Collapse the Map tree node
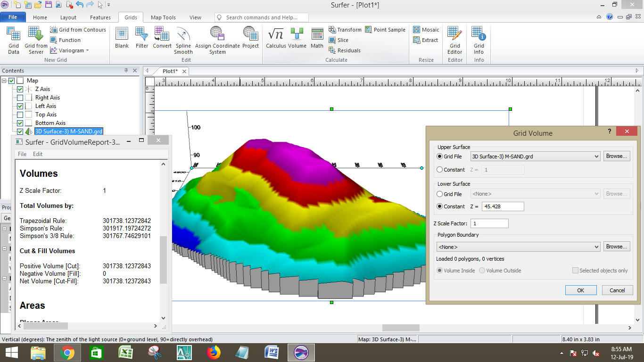 point(4,81)
